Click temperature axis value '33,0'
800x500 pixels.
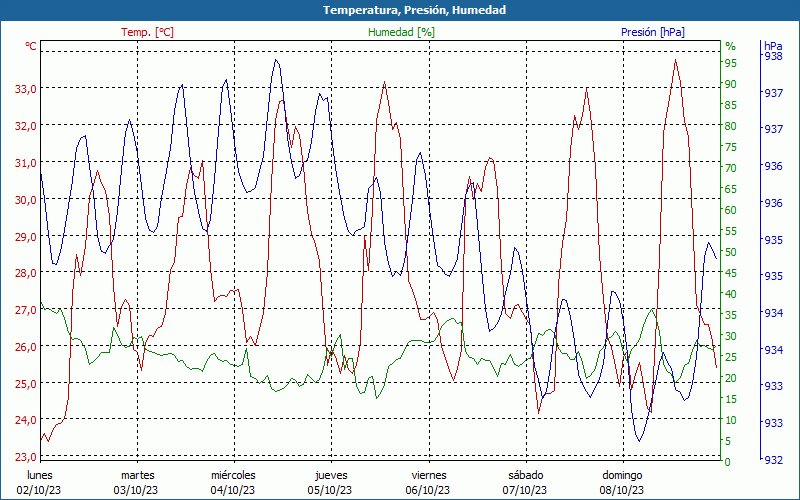(26, 89)
